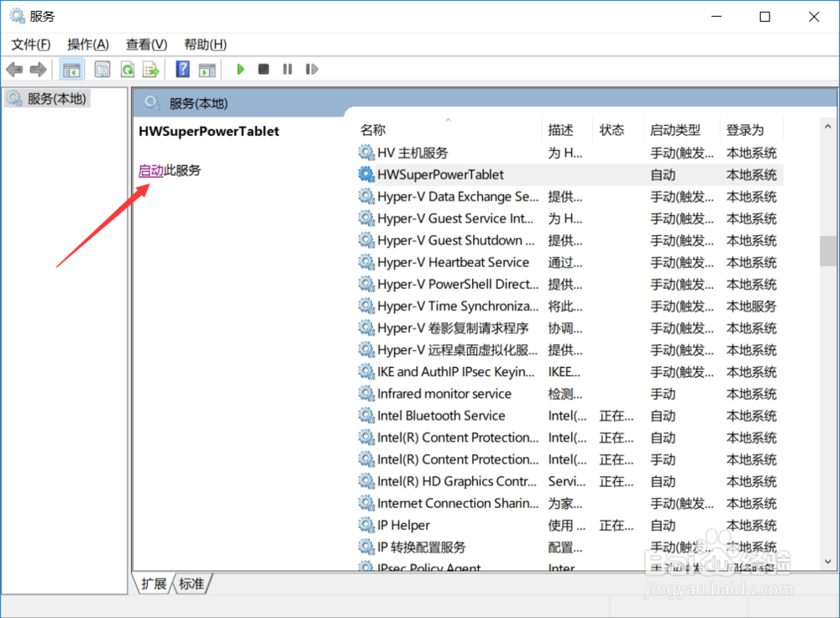Click the Pause service toolbar icon
The image size is (840, 618).
(287, 69)
